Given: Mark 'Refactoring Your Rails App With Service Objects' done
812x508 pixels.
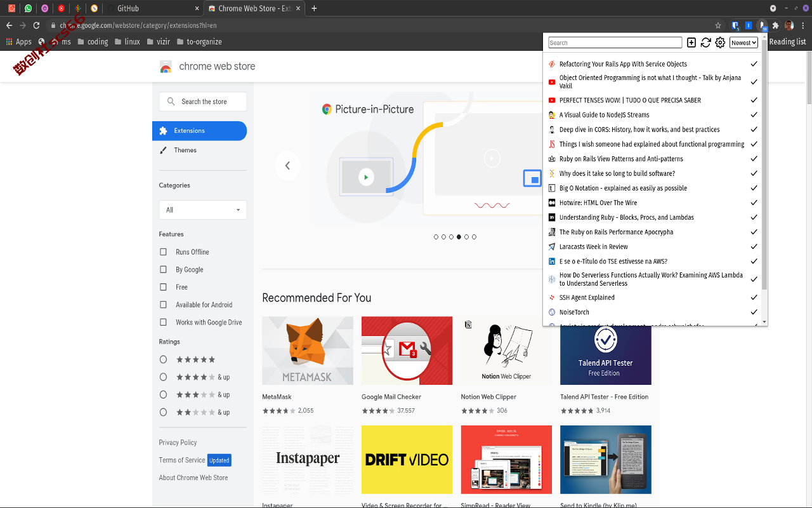Looking at the screenshot, I should click(754, 64).
